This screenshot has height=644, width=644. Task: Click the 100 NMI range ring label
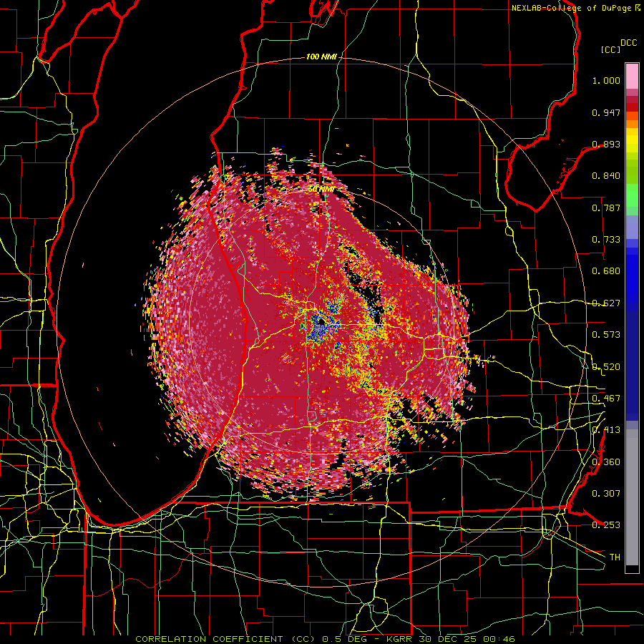pos(321,57)
